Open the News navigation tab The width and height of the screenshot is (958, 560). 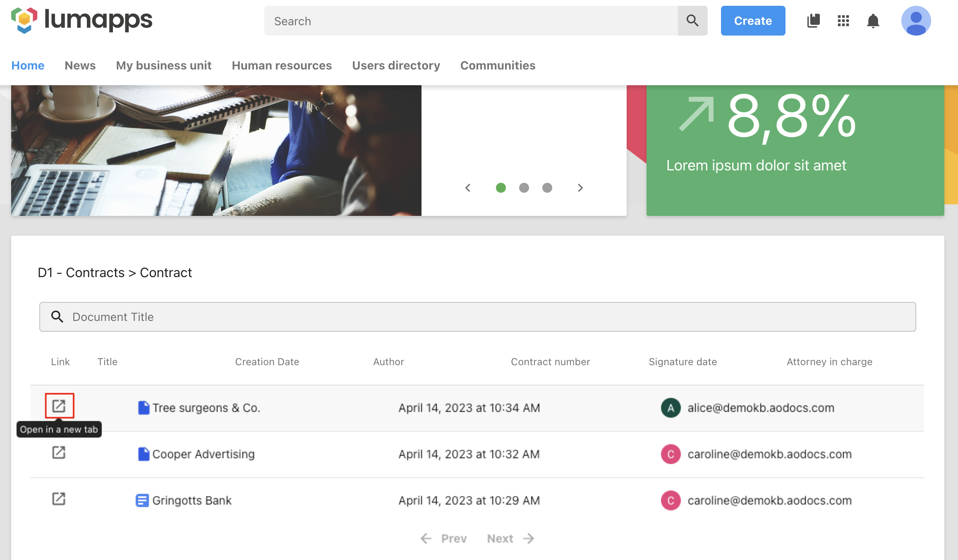(x=80, y=65)
